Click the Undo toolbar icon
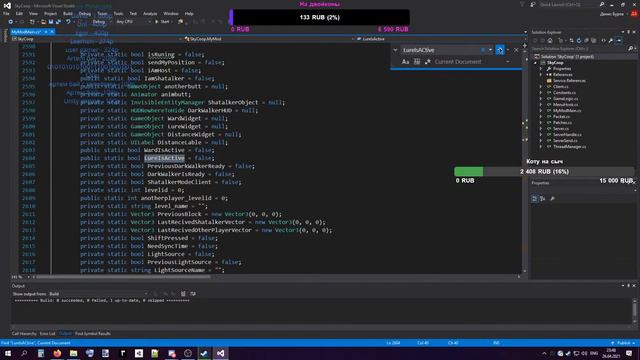The image size is (640, 360). 68,22
